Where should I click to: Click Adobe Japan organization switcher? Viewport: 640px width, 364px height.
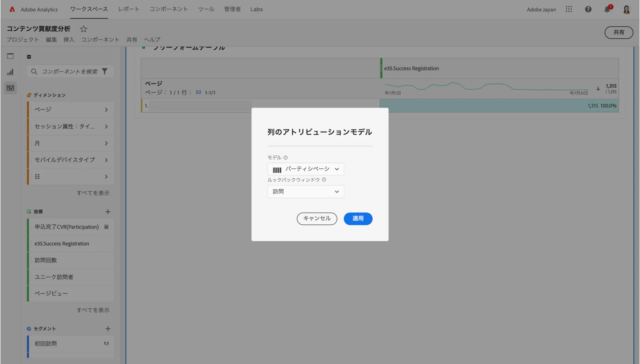pos(541,10)
